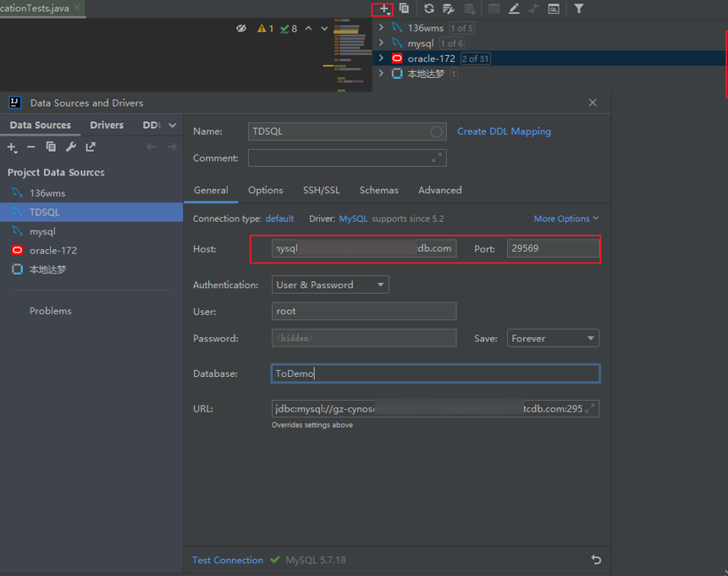Click the color circle in the Name field

coord(437,132)
